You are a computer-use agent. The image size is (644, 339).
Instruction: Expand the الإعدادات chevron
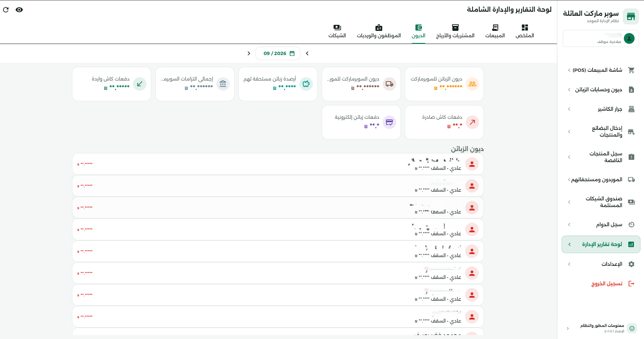point(569,264)
